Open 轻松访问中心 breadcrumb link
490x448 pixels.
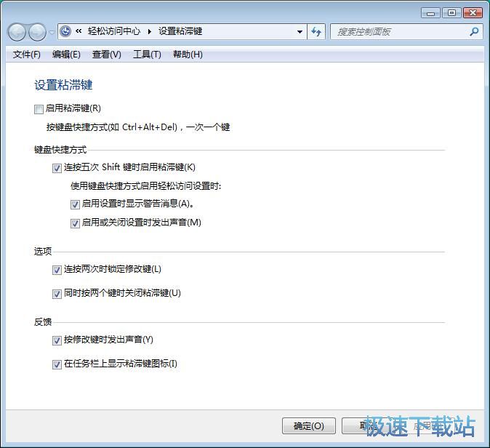pos(113,31)
